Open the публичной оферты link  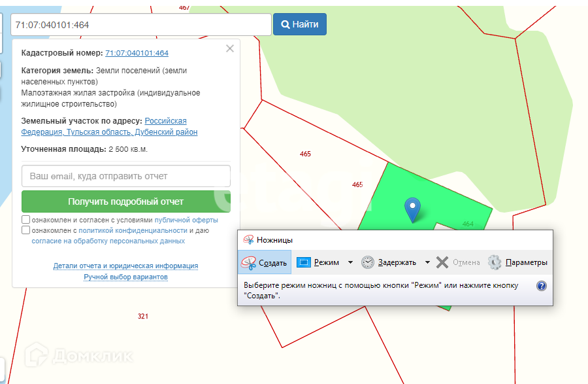pyautogui.click(x=186, y=220)
